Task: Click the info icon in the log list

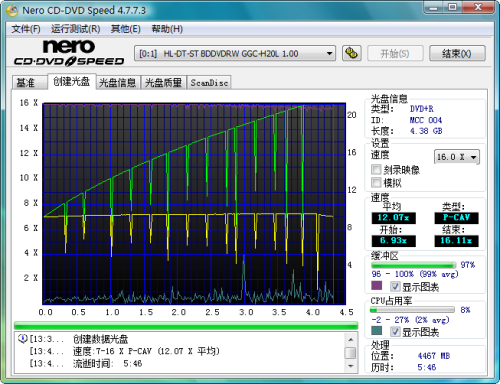Action: coord(22,339)
